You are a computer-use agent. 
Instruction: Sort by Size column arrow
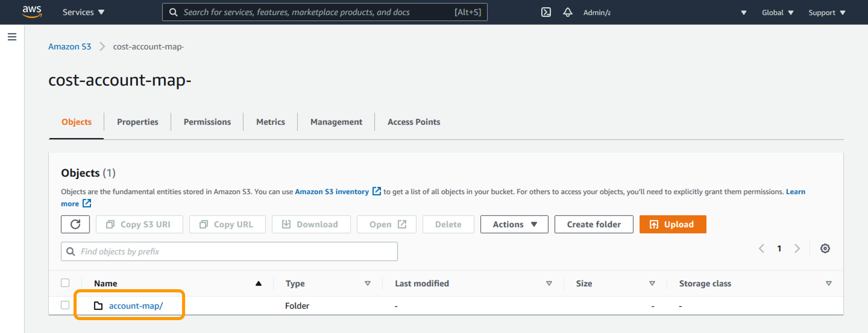[x=652, y=284]
